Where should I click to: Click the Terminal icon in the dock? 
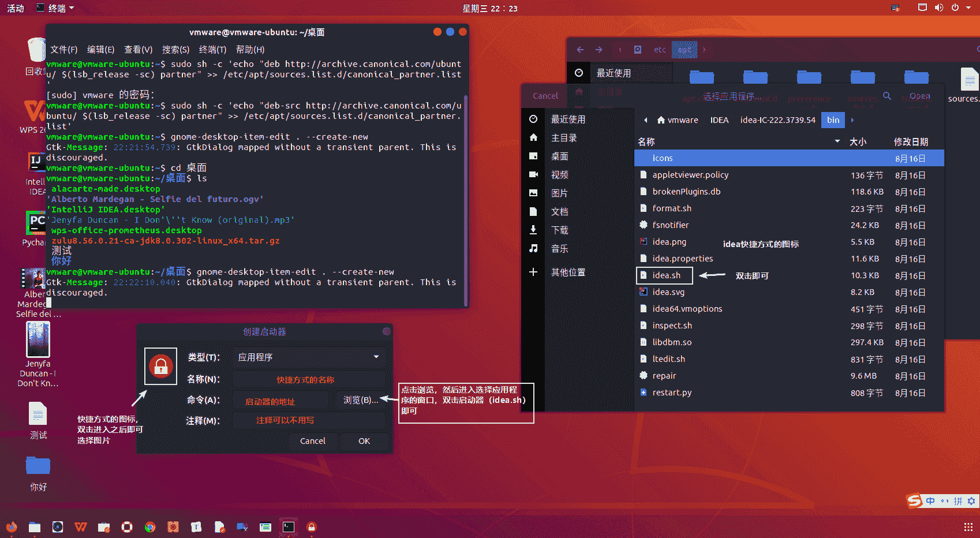pyautogui.click(x=289, y=526)
